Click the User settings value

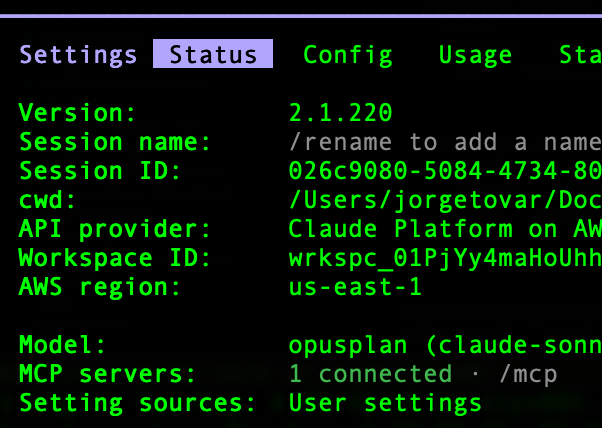pos(385,403)
